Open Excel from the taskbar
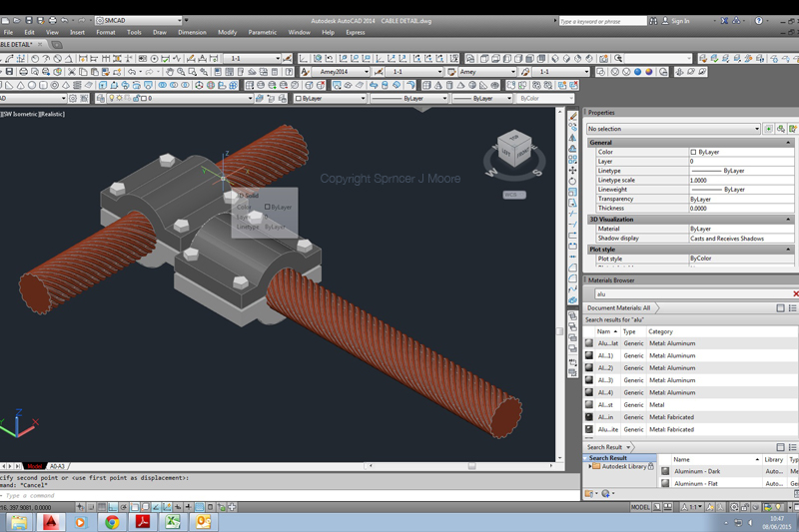Screen dimensions: 799x532 (172, 521)
